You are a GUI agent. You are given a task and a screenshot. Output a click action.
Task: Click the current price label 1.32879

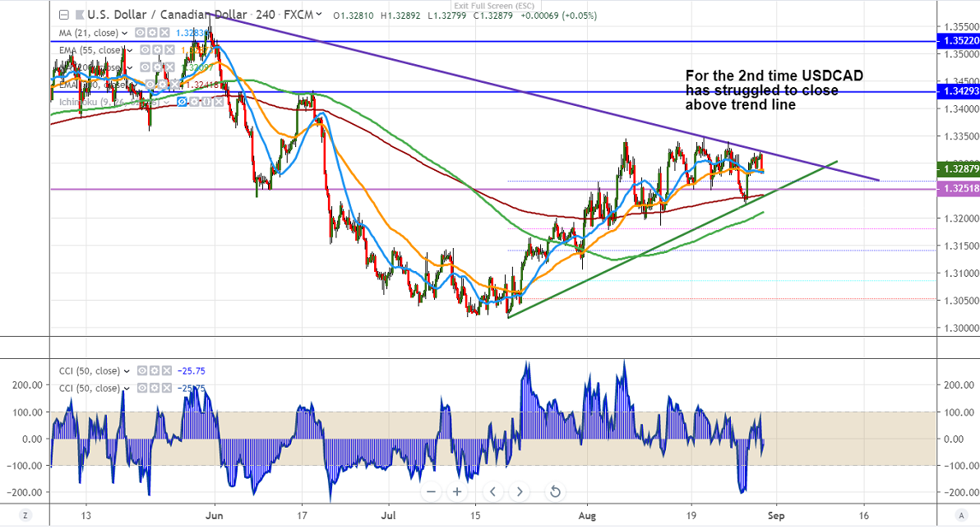pos(959,169)
